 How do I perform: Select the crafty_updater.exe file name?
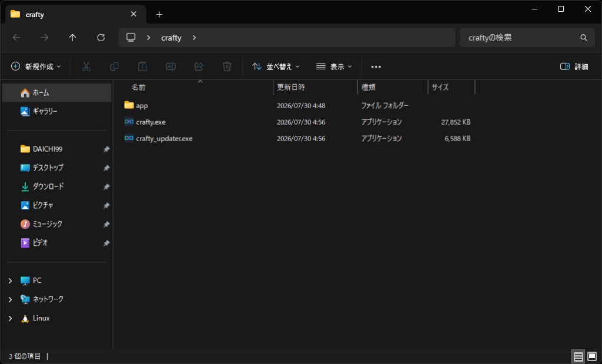tap(165, 139)
